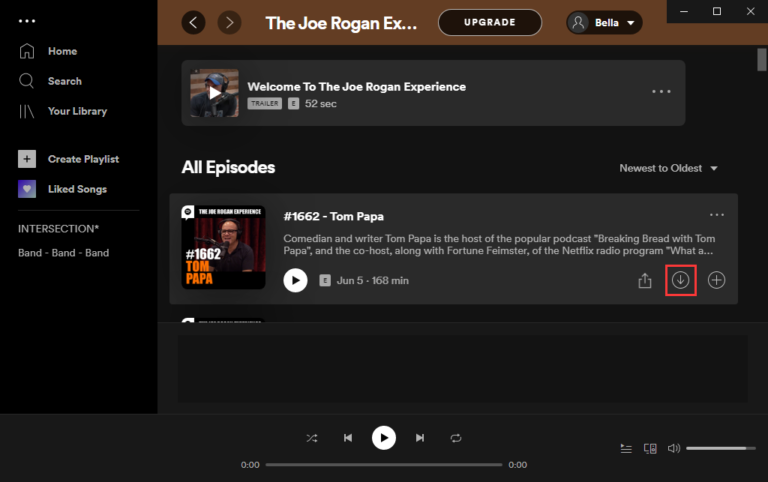Minimize the Spotify window

[x=684, y=11]
